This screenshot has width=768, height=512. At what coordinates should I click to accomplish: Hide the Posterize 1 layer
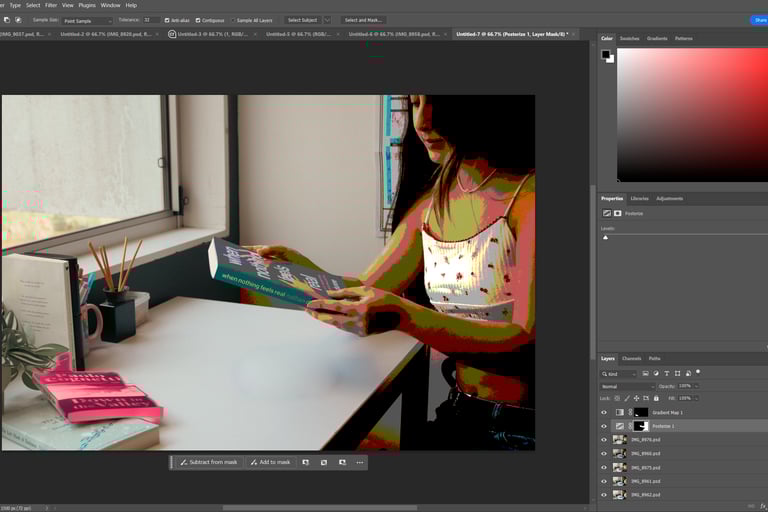click(x=604, y=426)
